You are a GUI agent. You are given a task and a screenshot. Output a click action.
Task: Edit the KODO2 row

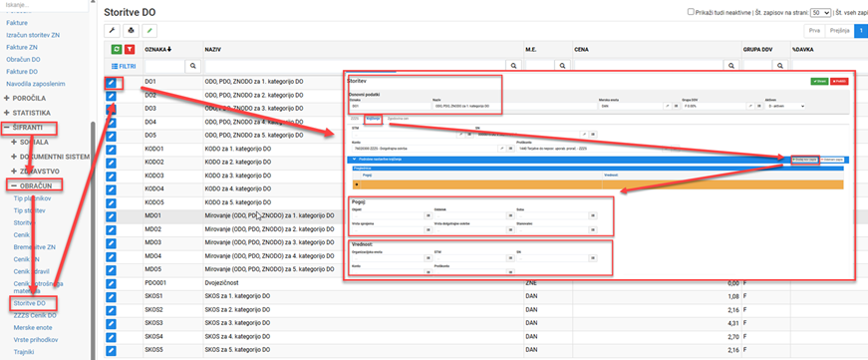click(112, 163)
